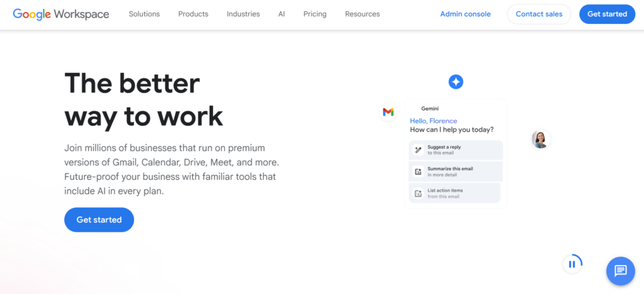Screen dimensions: 644x294
Task: Expand the Products menu
Action: [x=193, y=14]
